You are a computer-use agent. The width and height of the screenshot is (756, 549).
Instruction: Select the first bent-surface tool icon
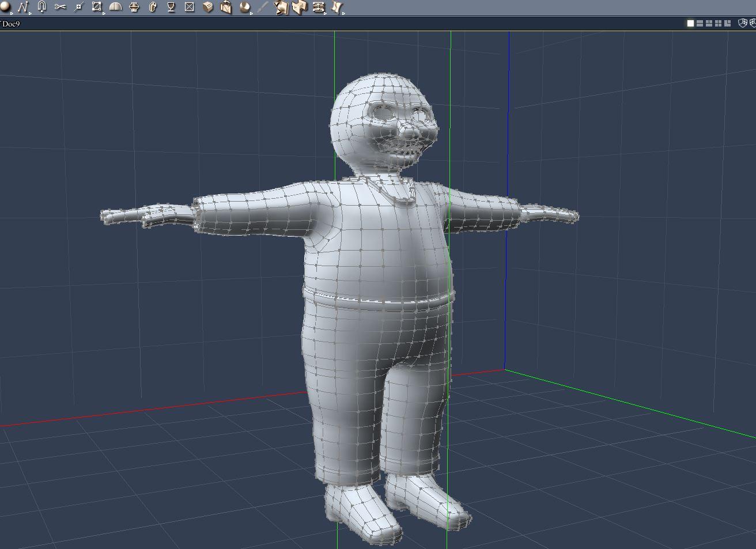[x=281, y=7]
